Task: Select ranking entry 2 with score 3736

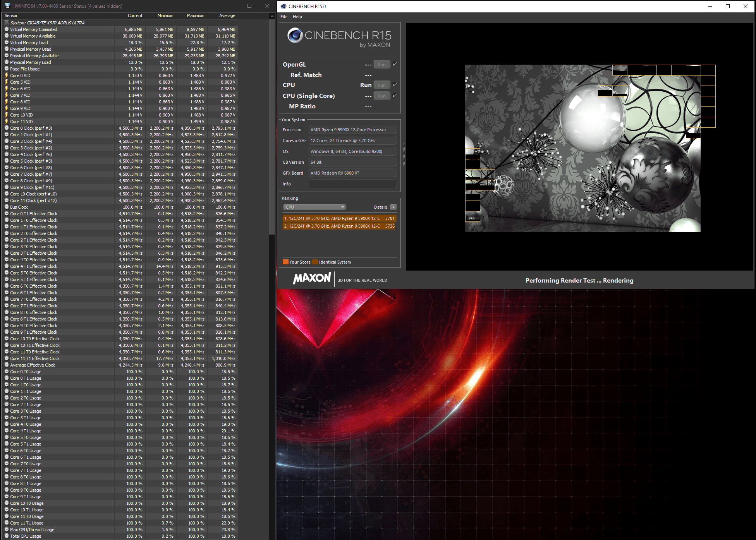Action: pos(339,226)
